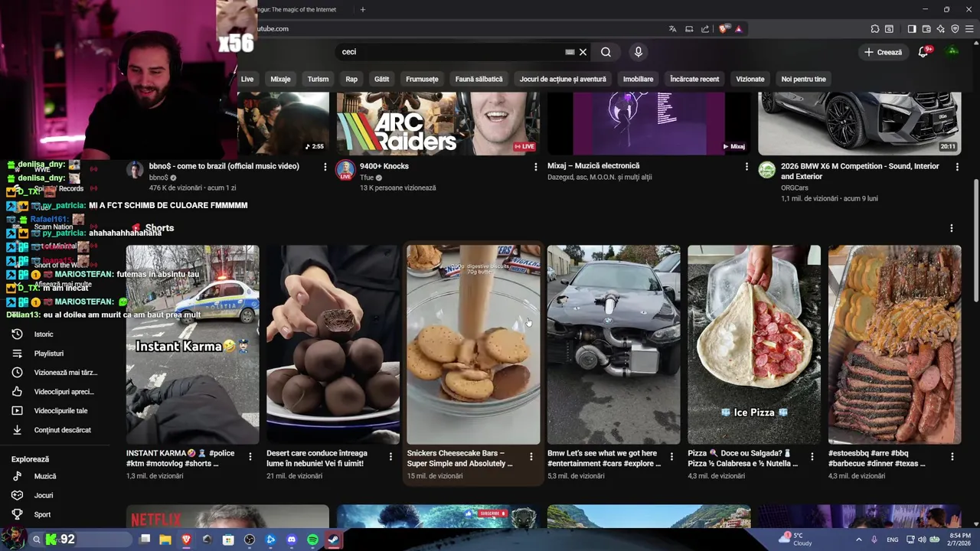Open the 2026 BMW X6 M Competition title

coord(860,171)
